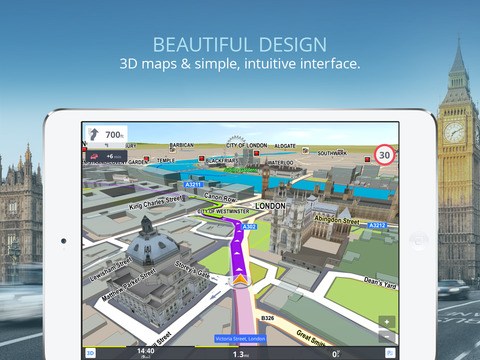The height and width of the screenshot is (360, 480).
Task: Open the menu icon in bottom-right bar
Action: 390,353
